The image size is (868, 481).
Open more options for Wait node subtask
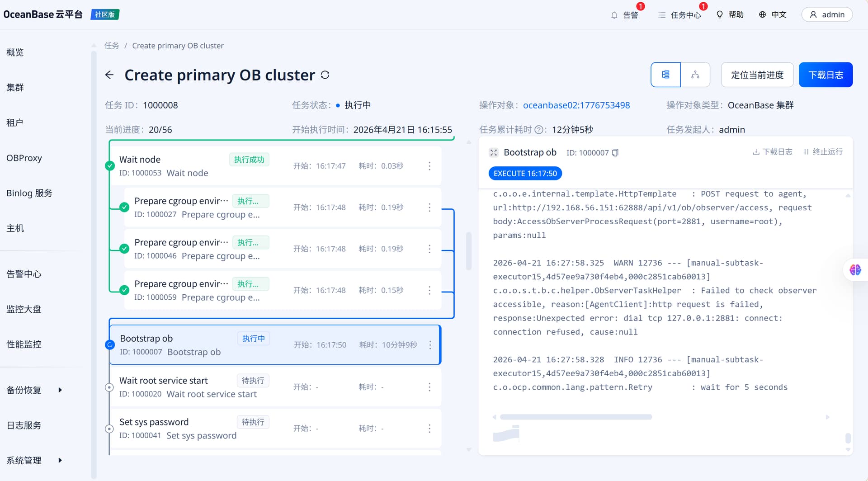[x=429, y=166]
